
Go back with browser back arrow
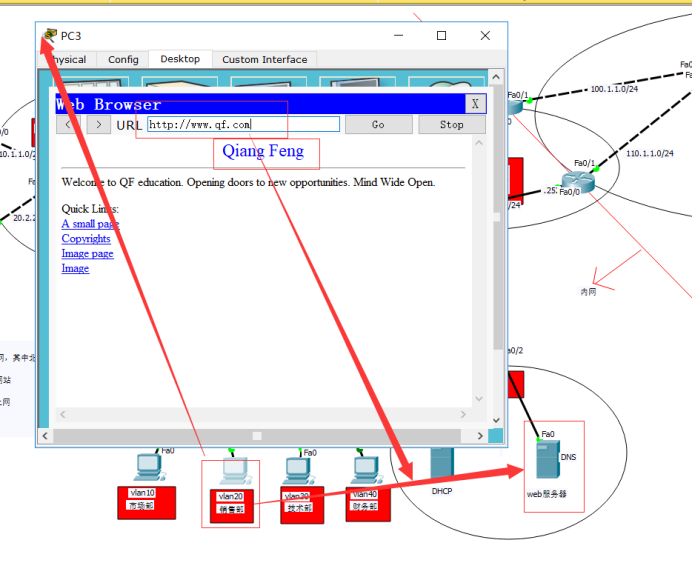(69, 125)
